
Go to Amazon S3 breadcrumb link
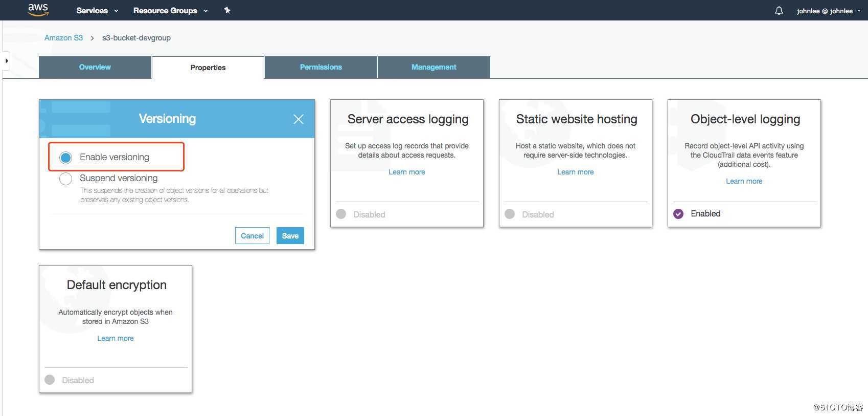(x=63, y=38)
